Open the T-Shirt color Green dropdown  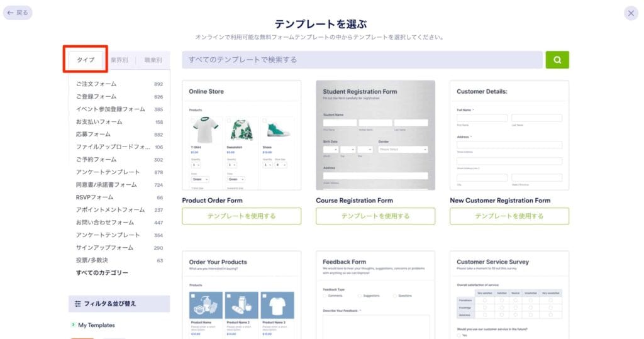coord(201,179)
